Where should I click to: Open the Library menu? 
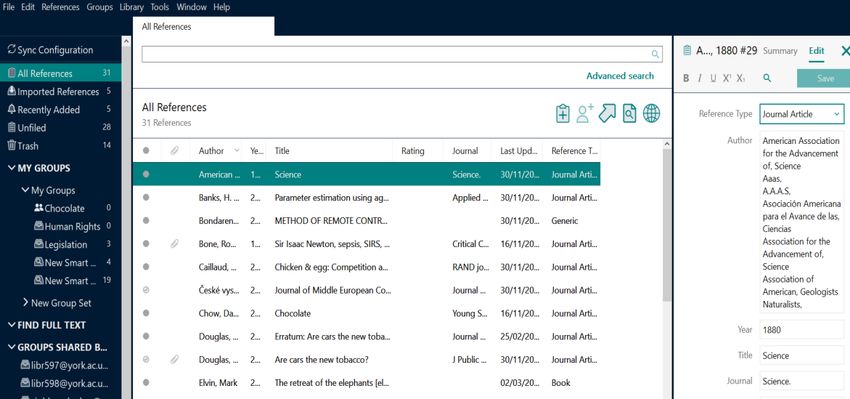coord(132,7)
